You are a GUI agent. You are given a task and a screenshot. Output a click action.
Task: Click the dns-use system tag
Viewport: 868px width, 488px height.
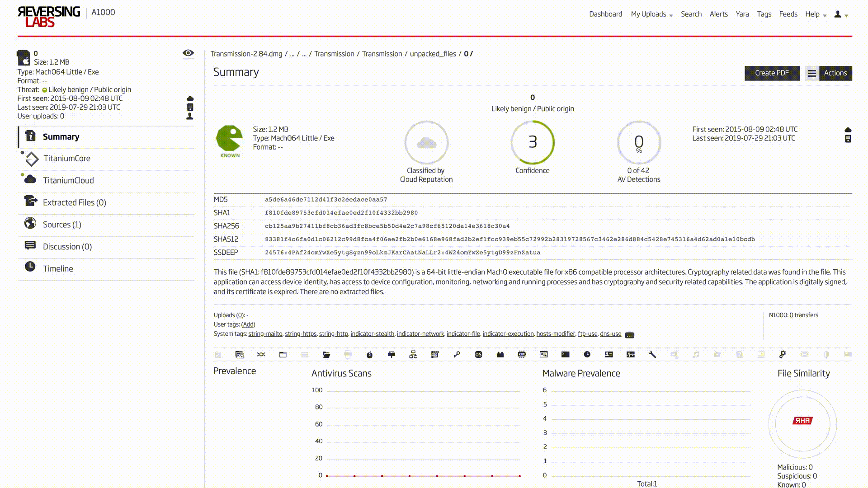pyautogui.click(x=610, y=334)
